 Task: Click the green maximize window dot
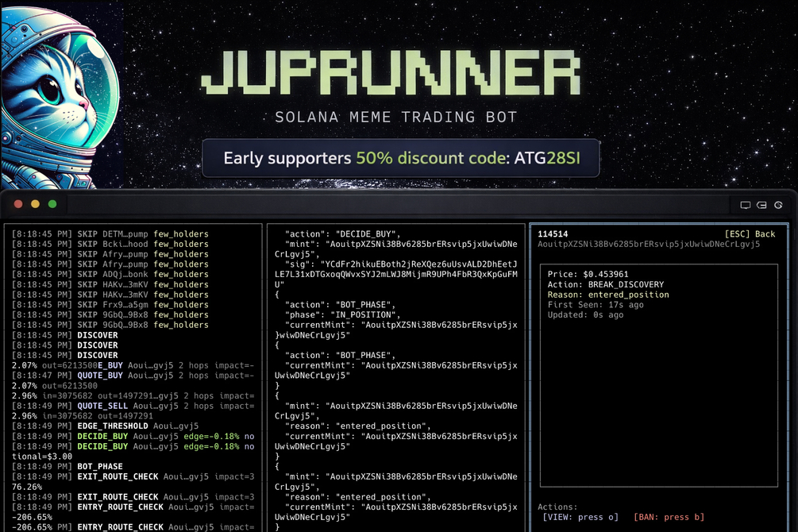click(x=52, y=204)
